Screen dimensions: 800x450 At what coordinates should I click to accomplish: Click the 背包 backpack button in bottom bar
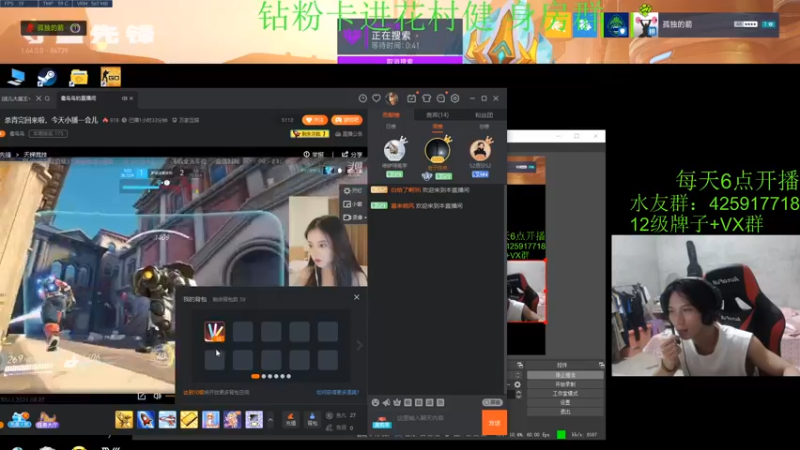(312, 419)
